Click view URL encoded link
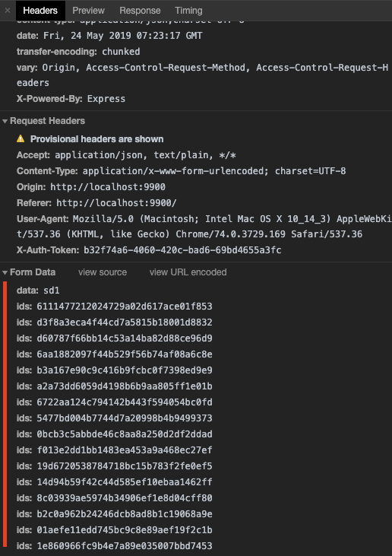This screenshot has height=556, width=392. [188, 272]
